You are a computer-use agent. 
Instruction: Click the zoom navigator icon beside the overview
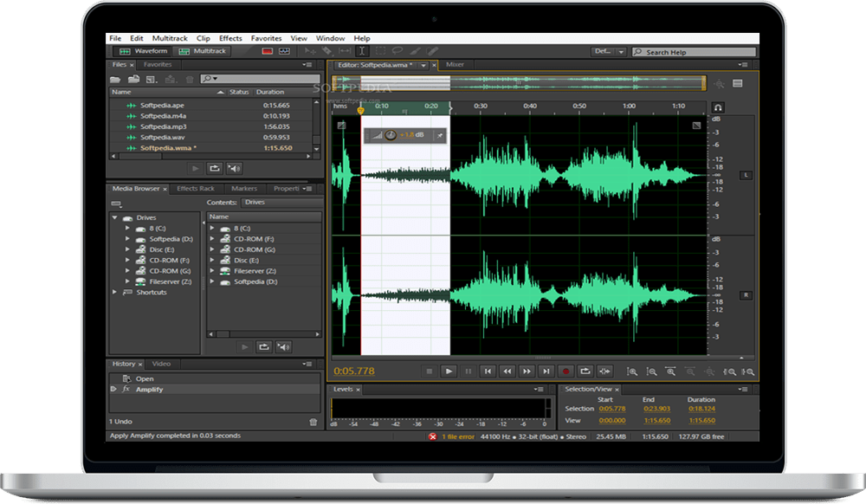pos(719,84)
